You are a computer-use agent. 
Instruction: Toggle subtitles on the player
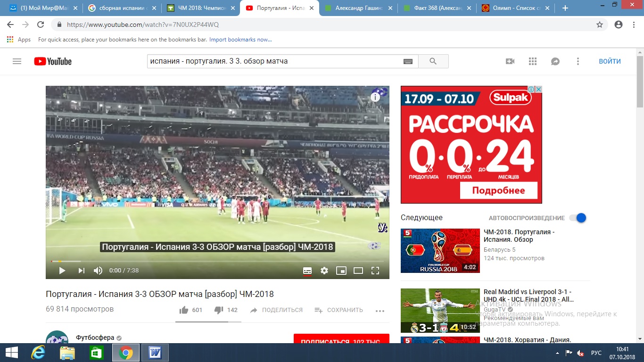[307, 271]
